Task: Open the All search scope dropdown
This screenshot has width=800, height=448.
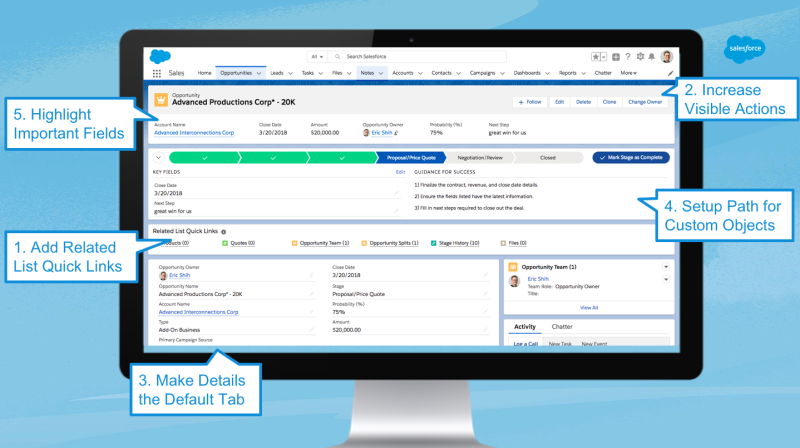Action: tap(317, 57)
